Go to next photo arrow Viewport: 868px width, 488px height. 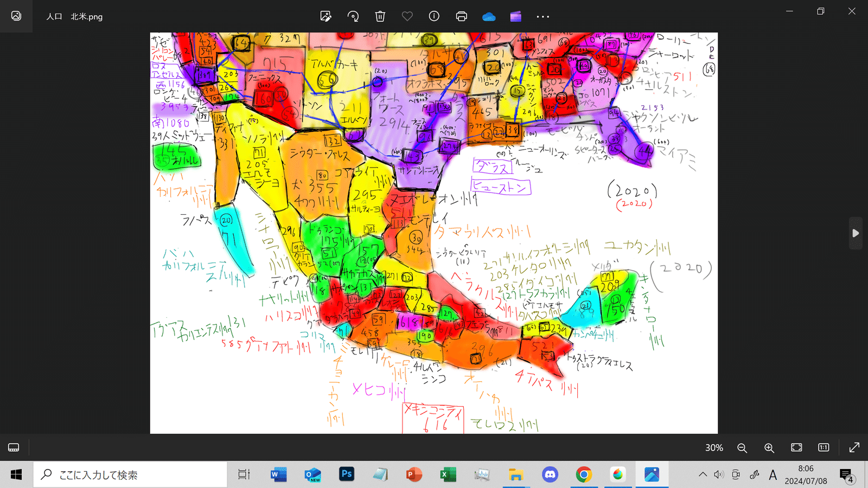[x=856, y=233]
